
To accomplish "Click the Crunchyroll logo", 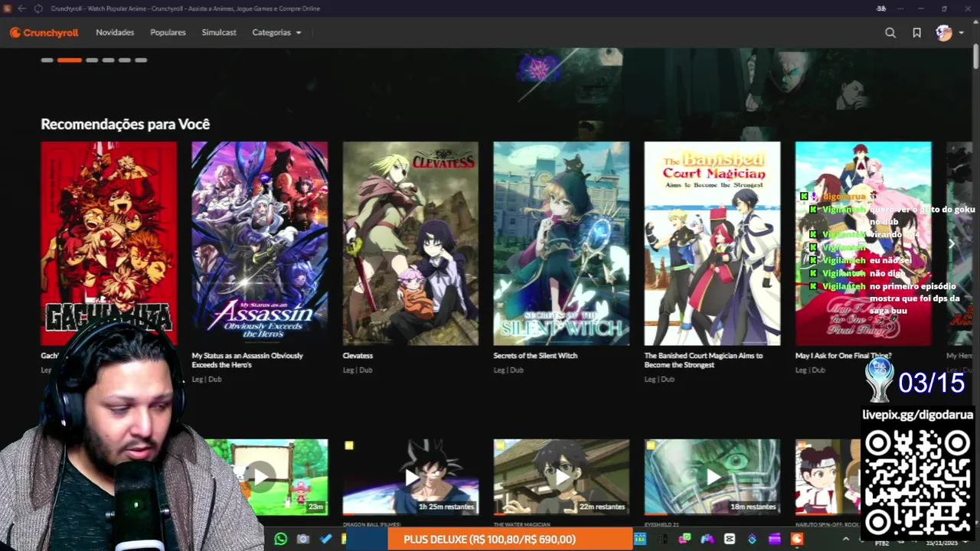I will tap(44, 33).
